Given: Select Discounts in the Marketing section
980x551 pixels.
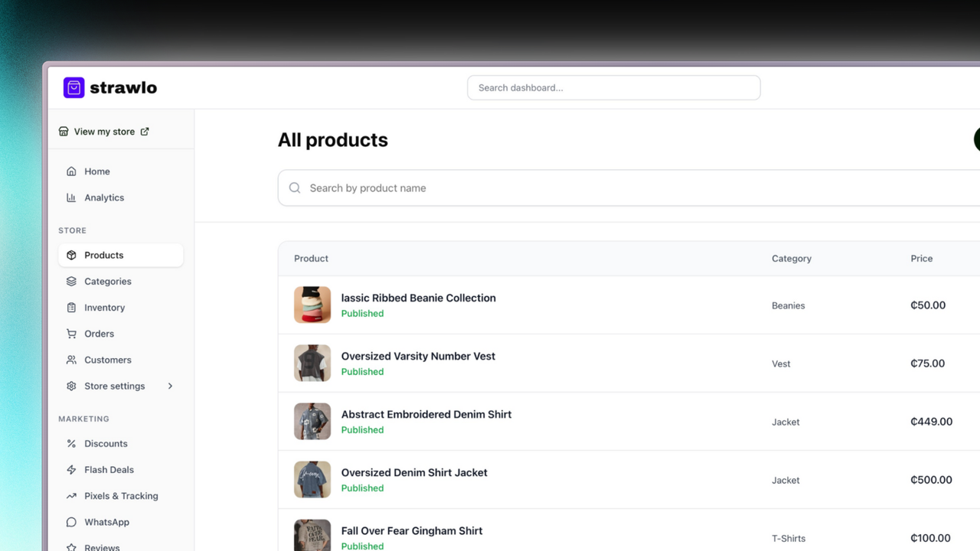Looking at the screenshot, I should pos(106,443).
